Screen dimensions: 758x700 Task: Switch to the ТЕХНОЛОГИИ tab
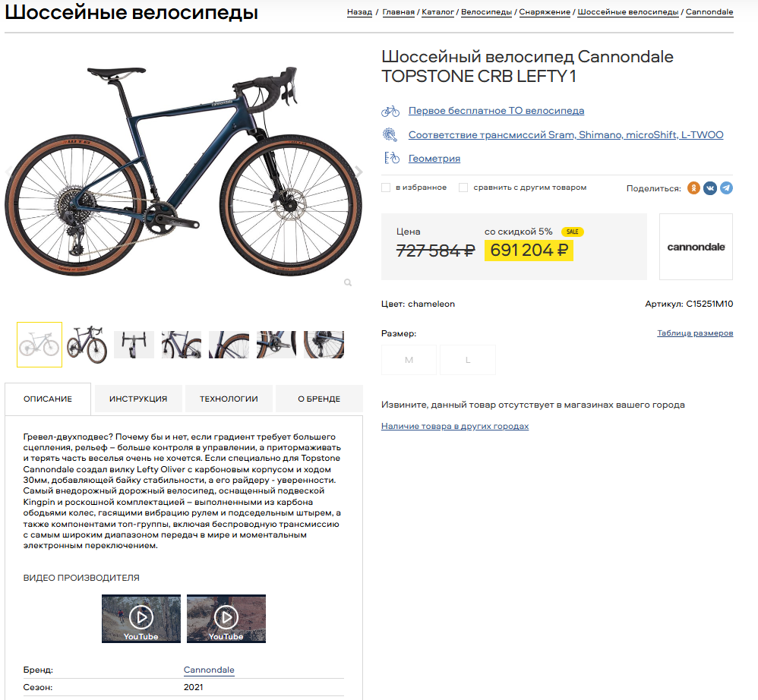[229, 399]
